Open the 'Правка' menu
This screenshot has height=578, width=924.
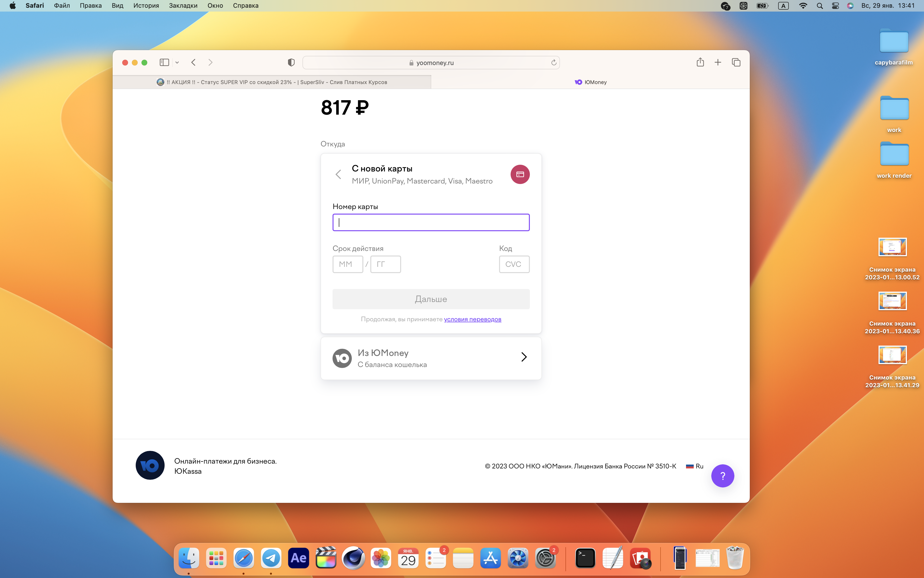[91, 6]
